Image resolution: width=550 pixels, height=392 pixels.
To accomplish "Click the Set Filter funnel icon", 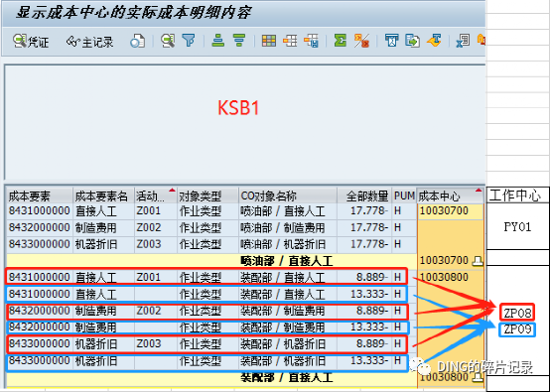I will coord(189,41).
